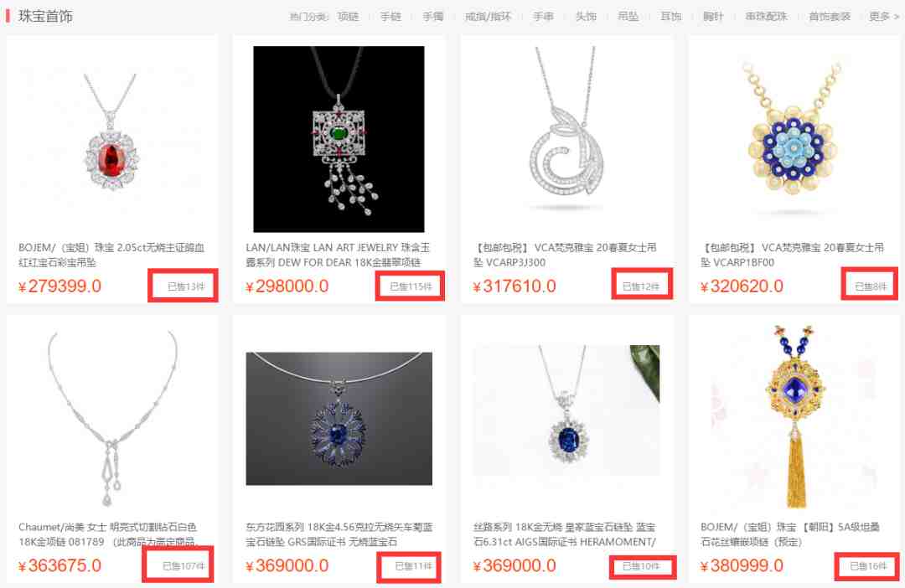The image size is (905, 588).
Task: Open the BOJEM 2.05ct ruby pendant title
Action: (x=111, y=255)
